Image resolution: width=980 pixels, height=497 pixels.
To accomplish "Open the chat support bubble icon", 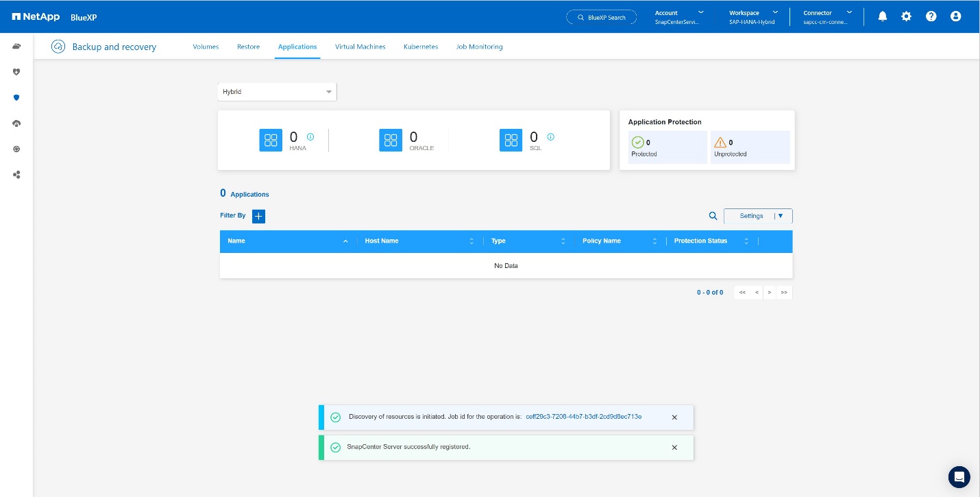I will 959,476.
